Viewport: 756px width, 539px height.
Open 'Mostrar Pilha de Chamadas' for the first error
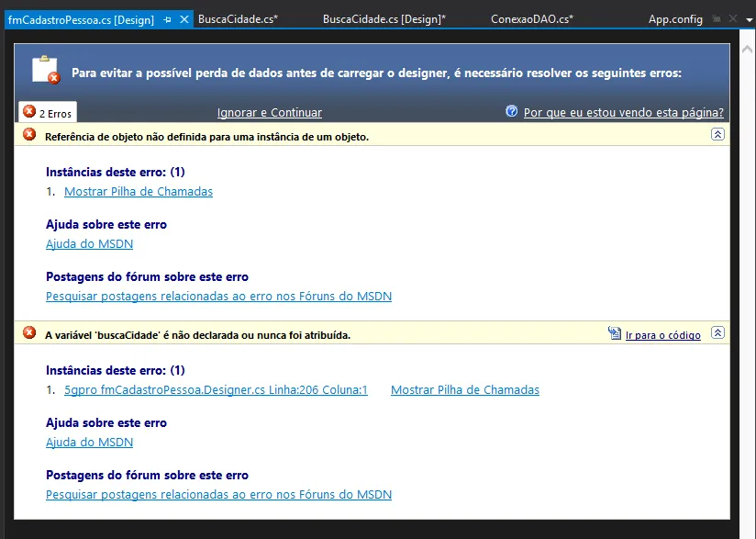tap(138, 191)
